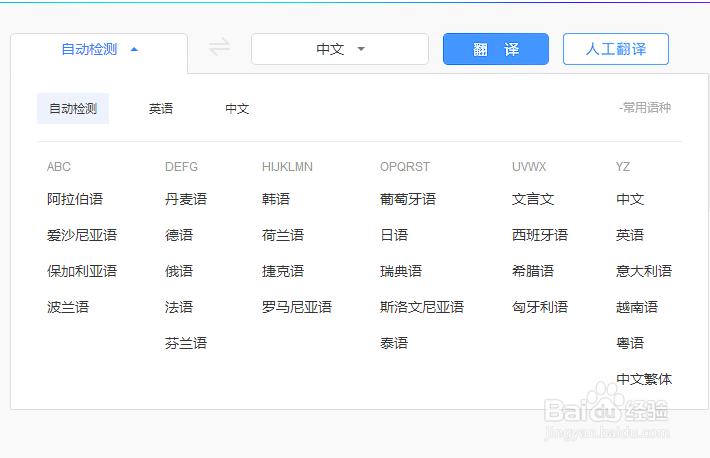
Task: Select 德语 in the DEFG column
Action: pyautogui.click(x=179, y=235)
